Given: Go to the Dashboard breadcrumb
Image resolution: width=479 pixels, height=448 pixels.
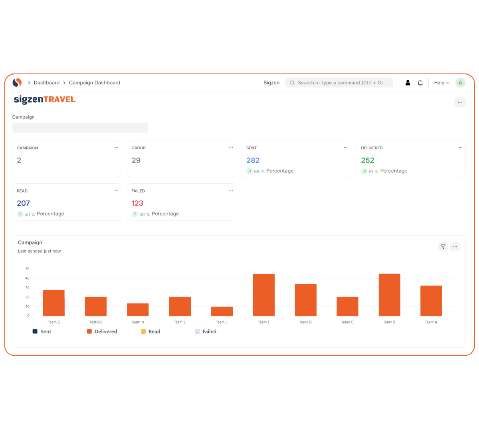Looking at the screenshot, I should pos(46,83).
